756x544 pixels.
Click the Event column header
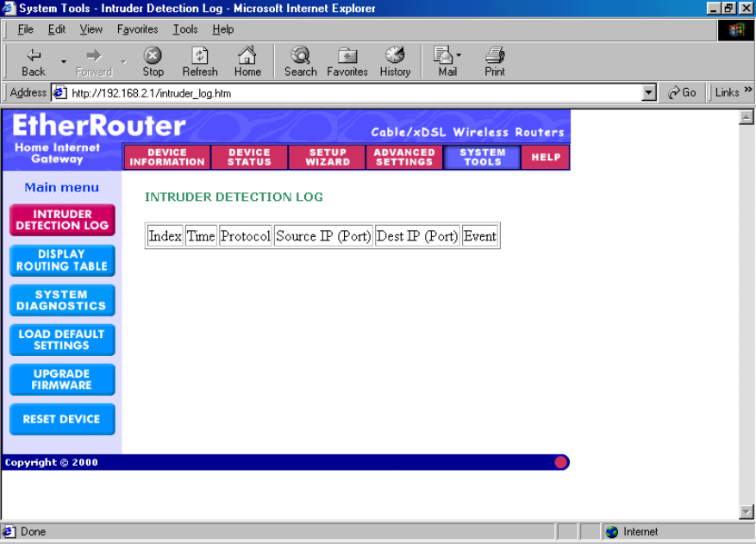[x=480, y=236]
